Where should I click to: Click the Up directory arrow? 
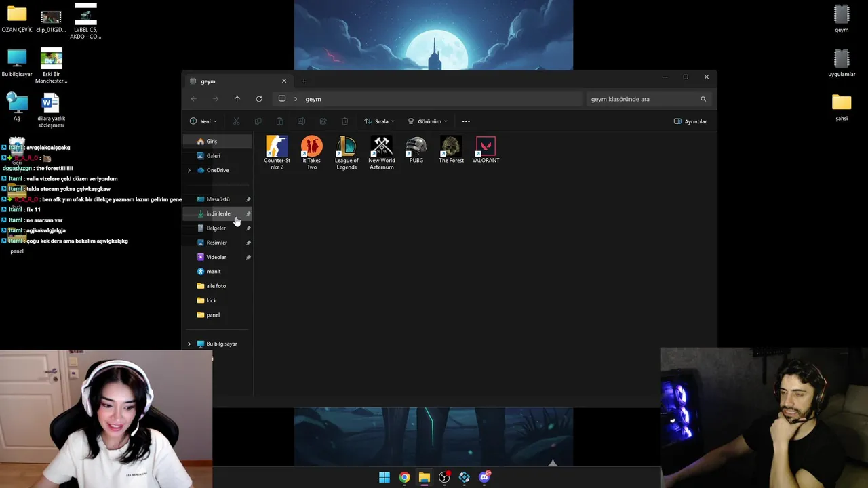click(x=237, y=99)
